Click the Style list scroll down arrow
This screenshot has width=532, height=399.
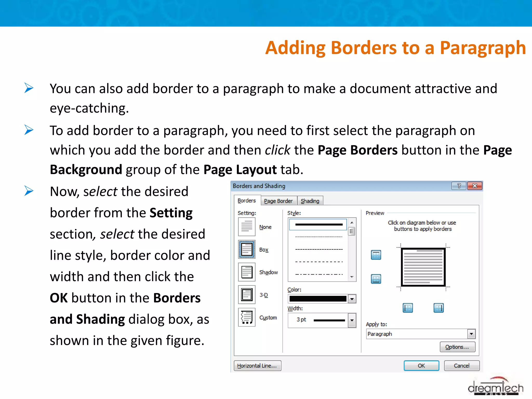tap(352, 277)
